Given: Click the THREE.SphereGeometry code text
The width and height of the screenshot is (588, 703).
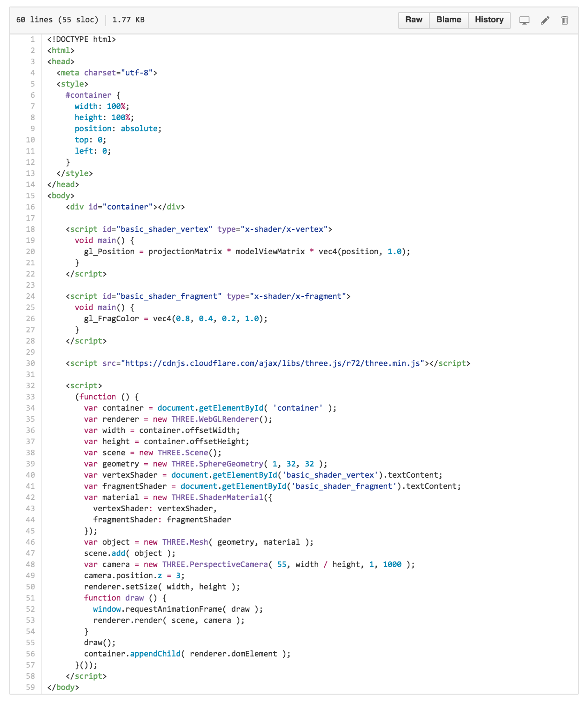Looking at the screenshot, I should (217, 464).
